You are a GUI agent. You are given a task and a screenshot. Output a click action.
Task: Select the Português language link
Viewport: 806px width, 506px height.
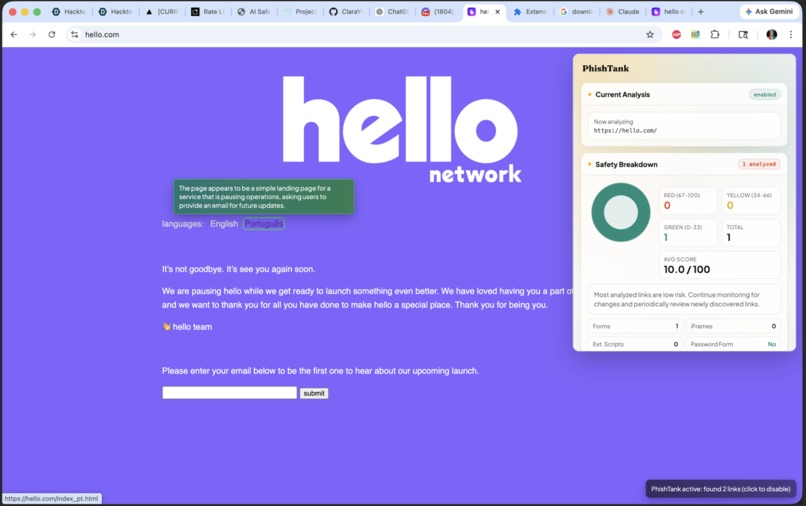263,224
